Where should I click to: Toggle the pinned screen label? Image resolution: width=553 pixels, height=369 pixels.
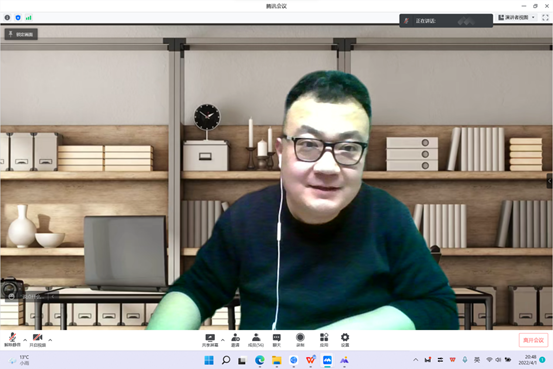click(x=21, y=34)
